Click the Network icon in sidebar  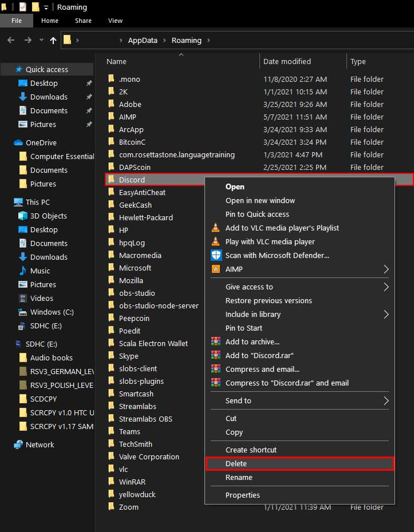click(x=18, y=444)
